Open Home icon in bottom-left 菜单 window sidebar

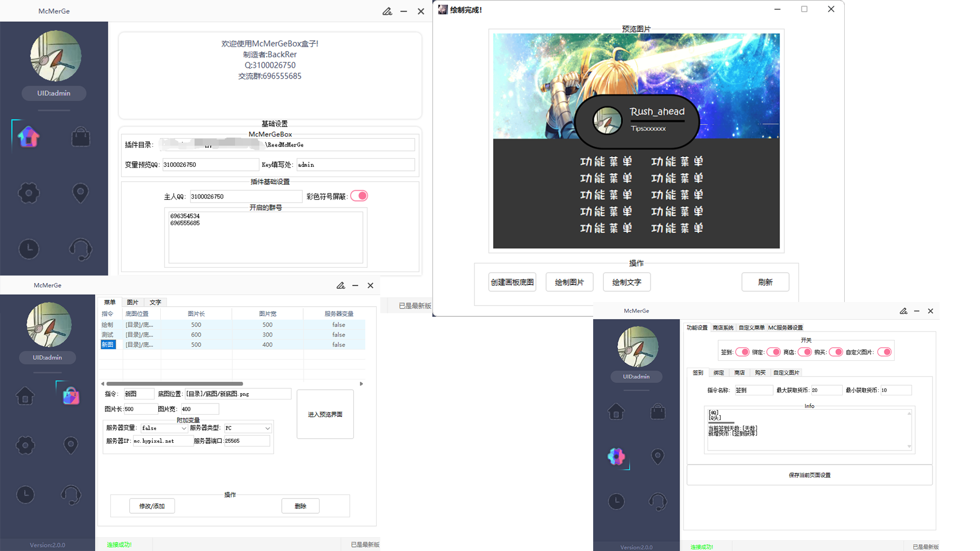[x=25, y=396]
